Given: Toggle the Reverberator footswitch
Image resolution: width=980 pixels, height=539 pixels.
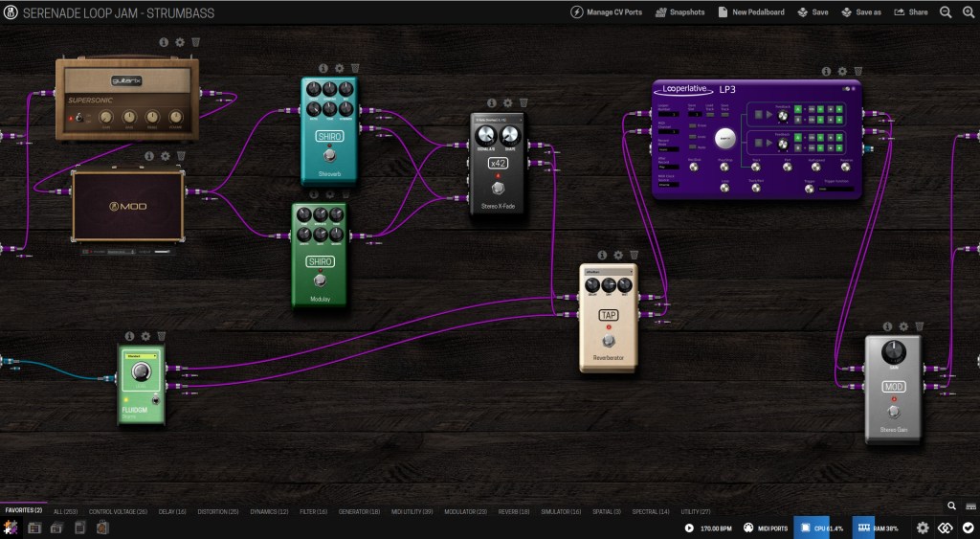Looking at the screenshot, I should [609, 341].
